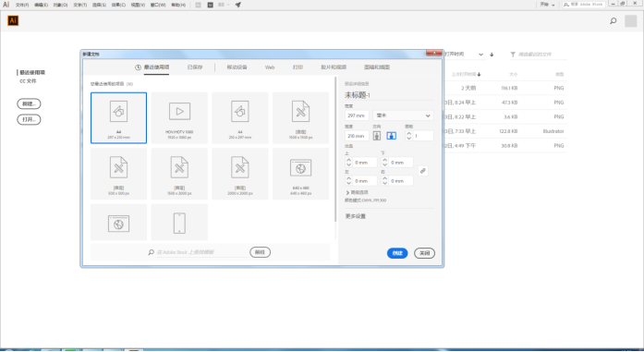Viewport: 644px width, 352px height.
Task: Switch to the 已保存 saved tab
Action: (195, 67)
